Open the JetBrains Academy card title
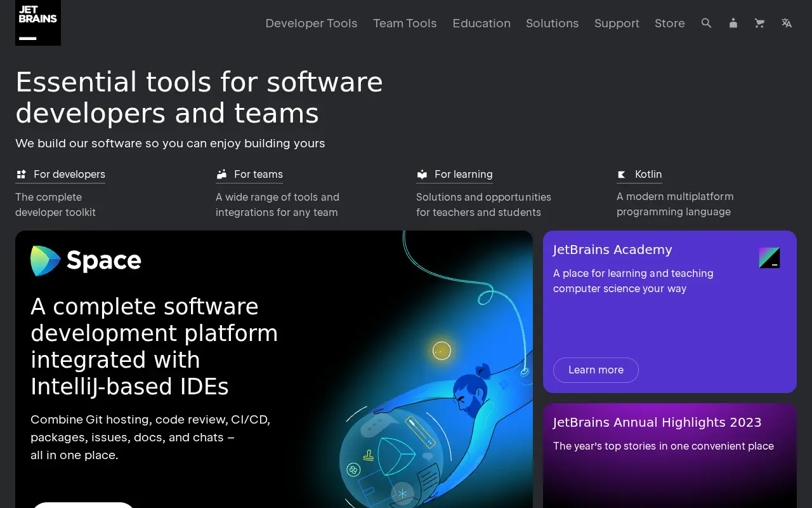Image resolution: width=812 pixels, height=508 pixels. [612, 250]
